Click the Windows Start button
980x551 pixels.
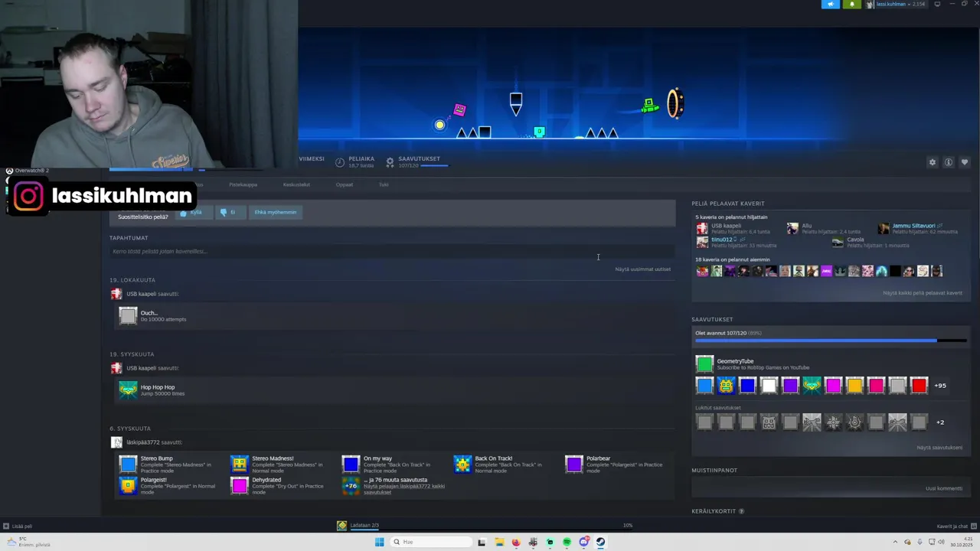[379, 542]
